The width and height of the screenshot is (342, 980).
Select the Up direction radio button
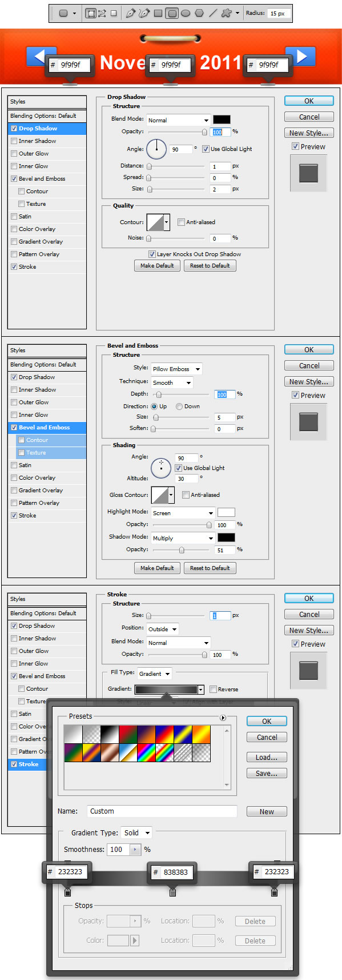click(x=154, y=407)
